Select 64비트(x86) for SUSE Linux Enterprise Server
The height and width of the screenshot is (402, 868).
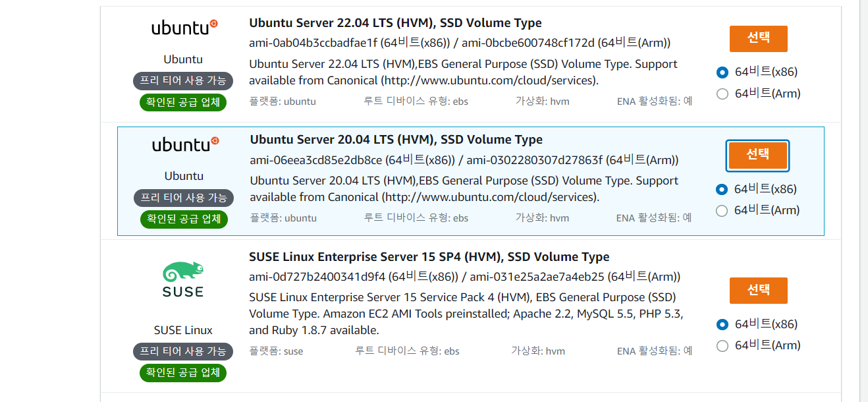[722, 324]
